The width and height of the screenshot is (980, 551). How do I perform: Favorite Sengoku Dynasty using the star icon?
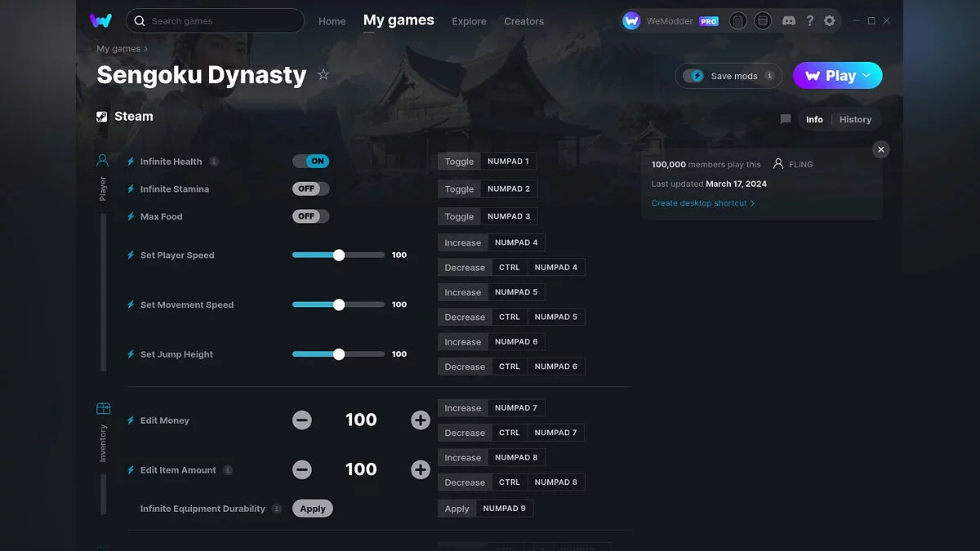[x=323, y=74]
